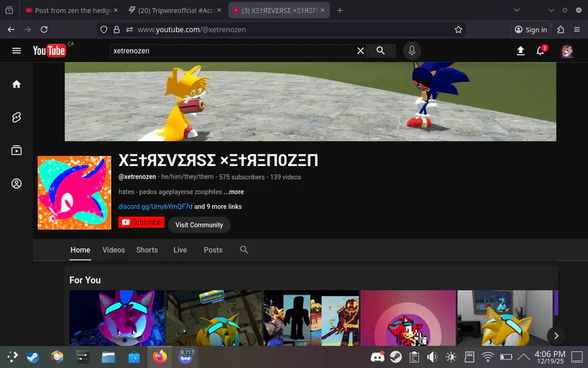Open the channel Shorts tab
The width and height of the screenshot is (588, 368).
click(147, 250)
